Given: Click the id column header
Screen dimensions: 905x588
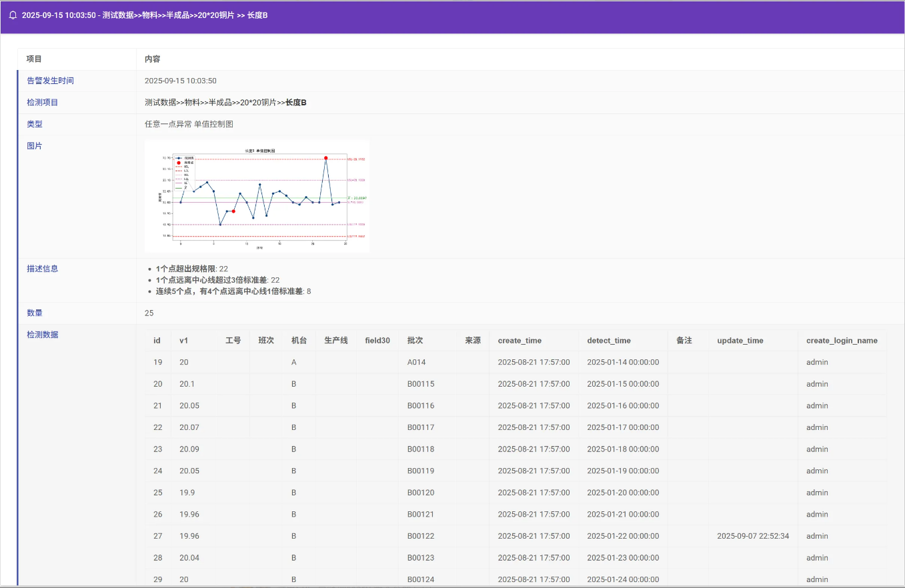Looking at the screenshot, I should 157,341.
